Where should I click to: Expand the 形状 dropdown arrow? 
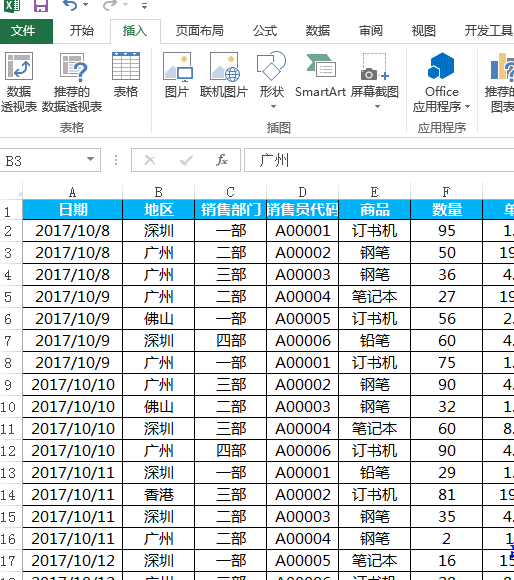click(x=273, y=107)
